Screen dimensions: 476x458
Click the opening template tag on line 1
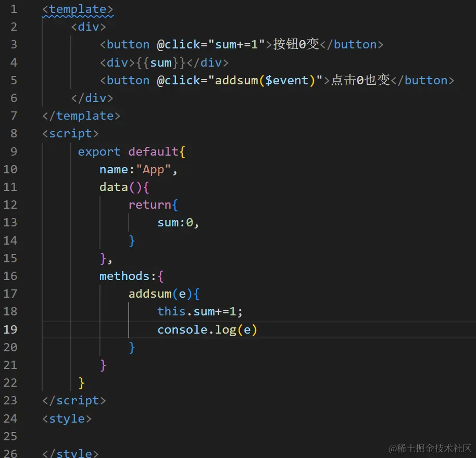78,9
